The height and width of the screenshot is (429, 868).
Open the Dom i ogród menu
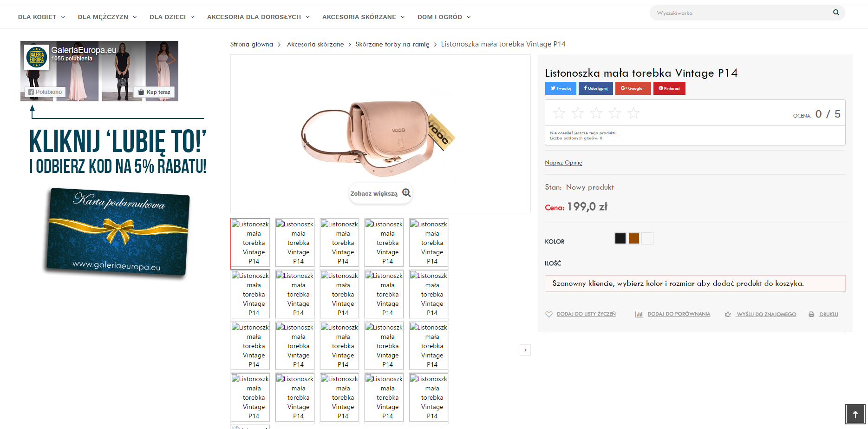(444, 17)
